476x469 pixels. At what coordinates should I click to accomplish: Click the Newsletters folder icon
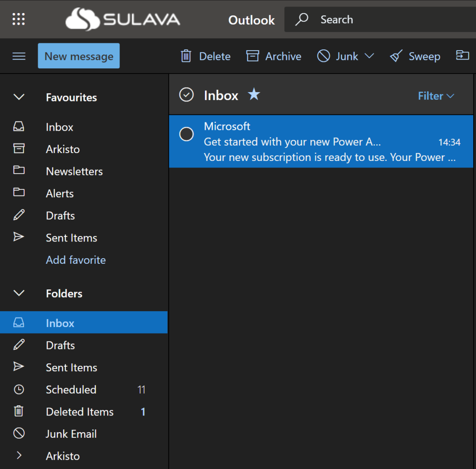[19, 170]
